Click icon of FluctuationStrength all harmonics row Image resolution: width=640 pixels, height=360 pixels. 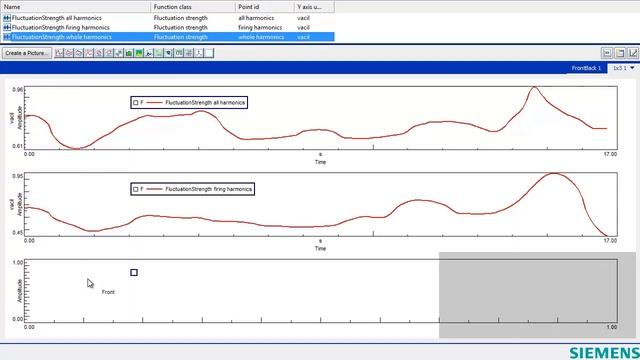[7, 18]
